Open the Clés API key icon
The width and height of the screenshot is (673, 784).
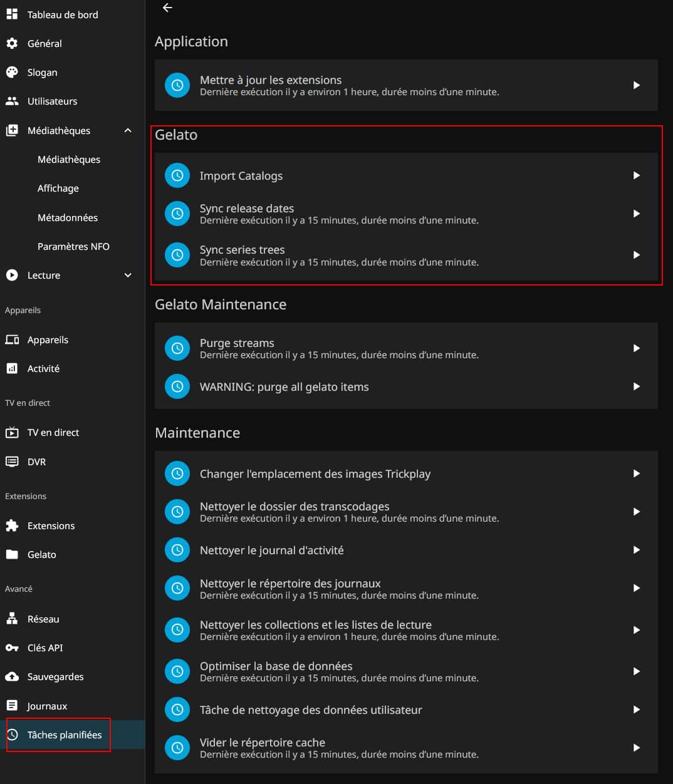coord(12,647)
